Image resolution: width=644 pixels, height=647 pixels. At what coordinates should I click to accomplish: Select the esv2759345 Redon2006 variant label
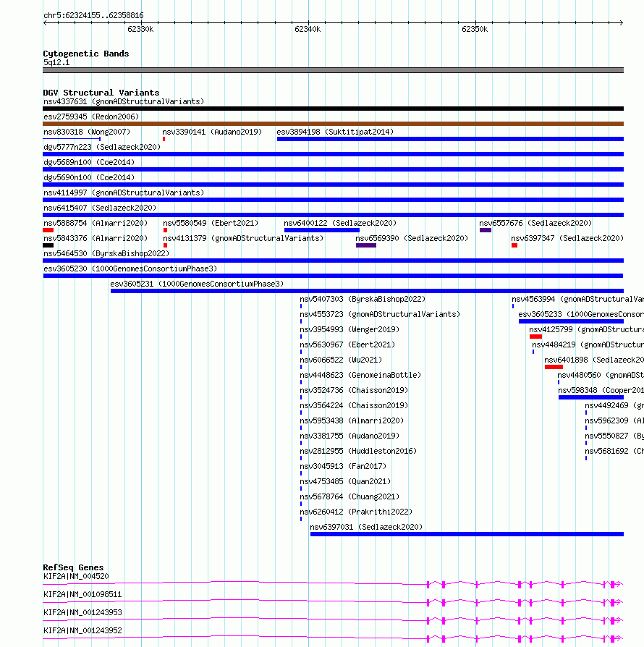(x=91, y=117)
